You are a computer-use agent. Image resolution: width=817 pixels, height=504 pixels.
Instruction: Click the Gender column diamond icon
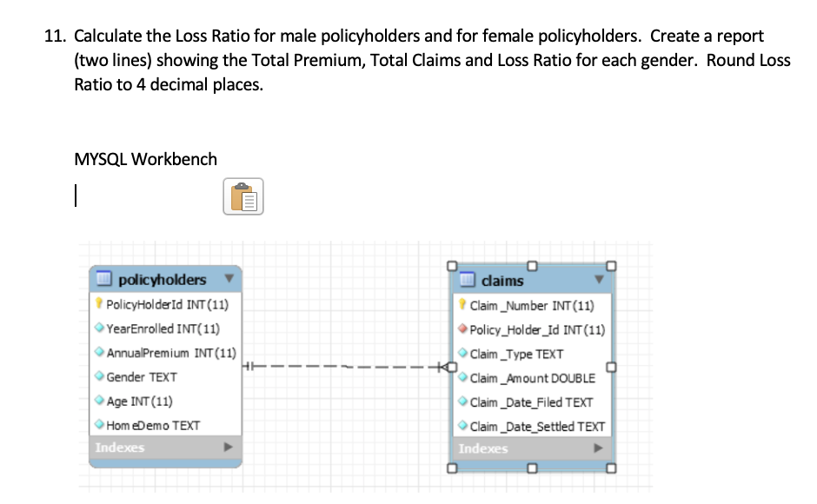[x=100, y=375]
